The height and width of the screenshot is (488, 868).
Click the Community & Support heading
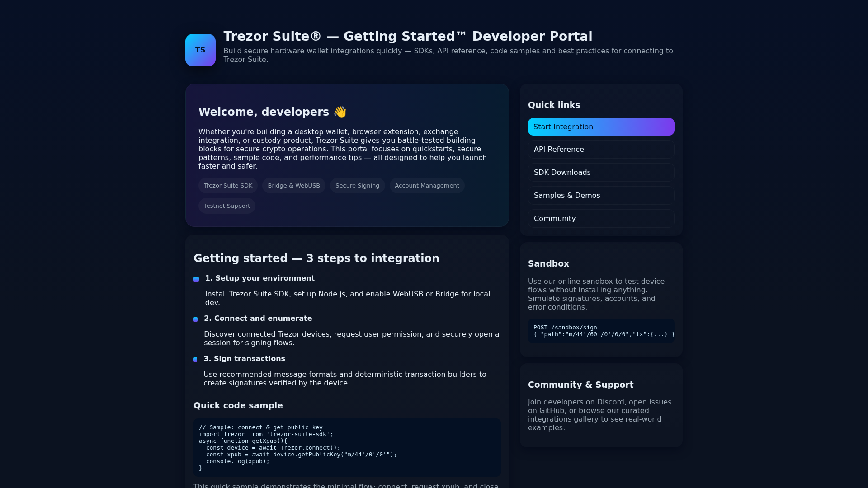[x=580, y=385]
